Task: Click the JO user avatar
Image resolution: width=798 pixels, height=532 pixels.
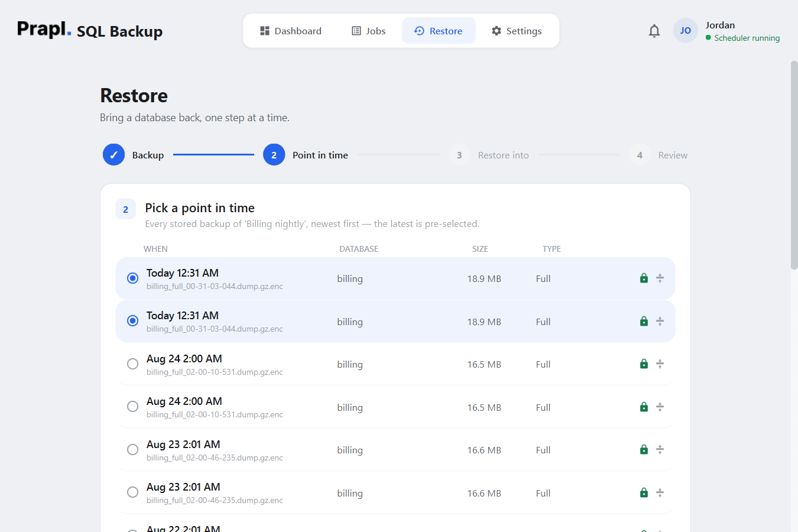Action: coord(685,31)
